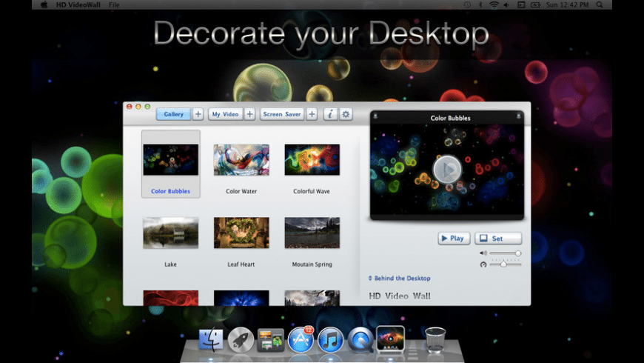Adjust the volume slider
Screen dimensions: 644x363
coord(506,253)
